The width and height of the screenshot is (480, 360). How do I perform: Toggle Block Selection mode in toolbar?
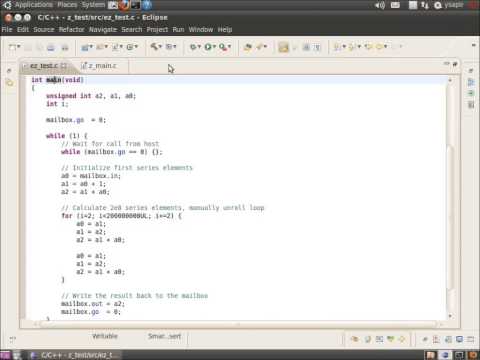point(306,47)
